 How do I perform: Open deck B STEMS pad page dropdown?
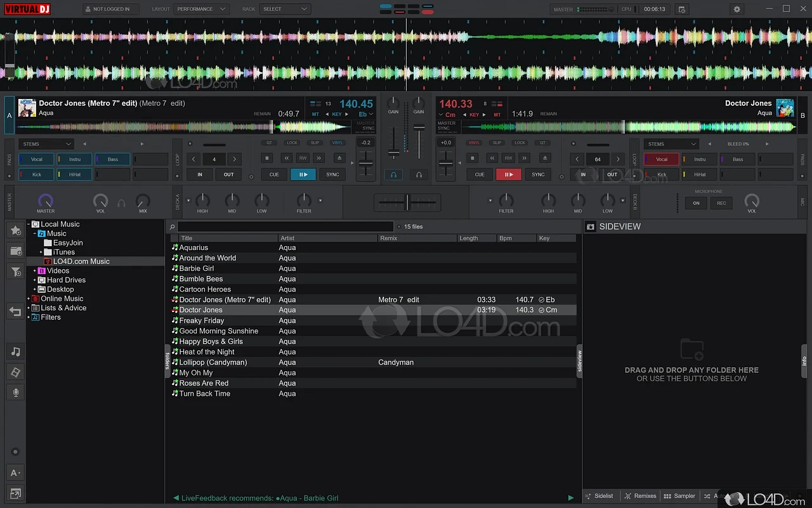click(x=671, y=144)
